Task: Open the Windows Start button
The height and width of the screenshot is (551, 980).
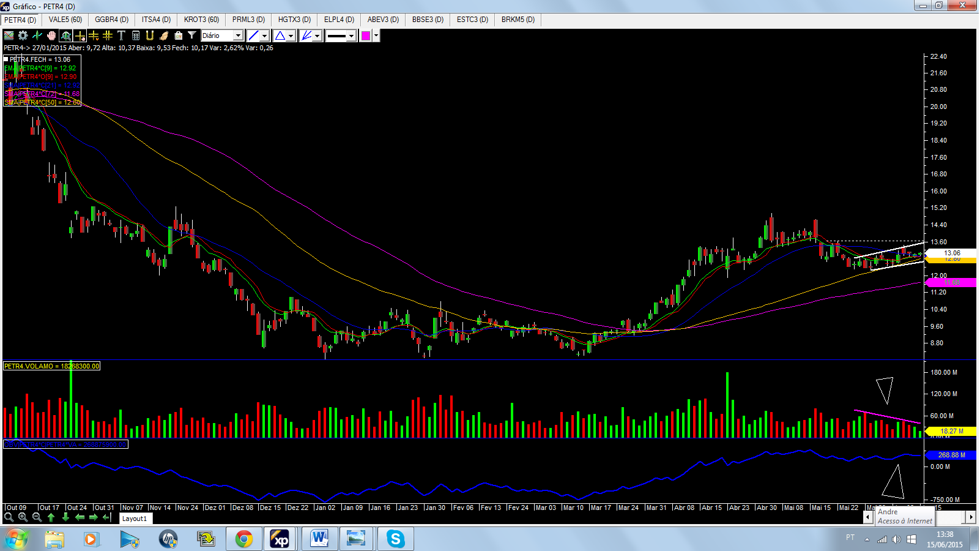Action: 17,539
